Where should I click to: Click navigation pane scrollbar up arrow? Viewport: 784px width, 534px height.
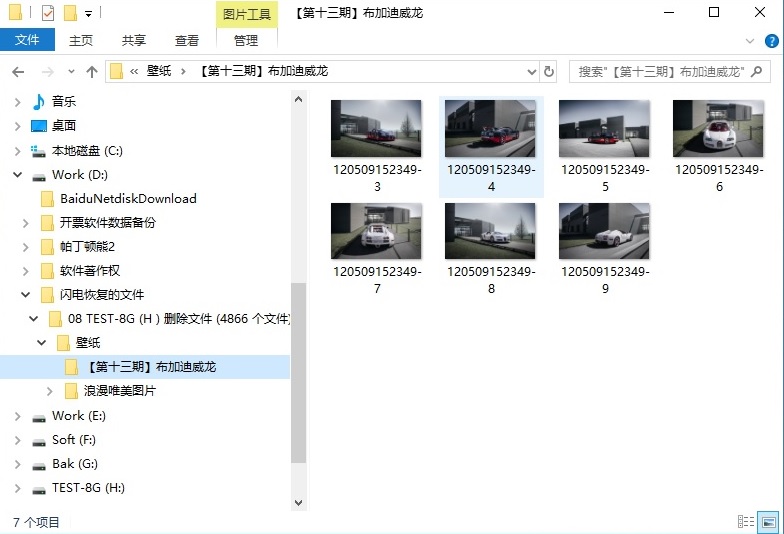pyautogui.click(x=298, y=99)
